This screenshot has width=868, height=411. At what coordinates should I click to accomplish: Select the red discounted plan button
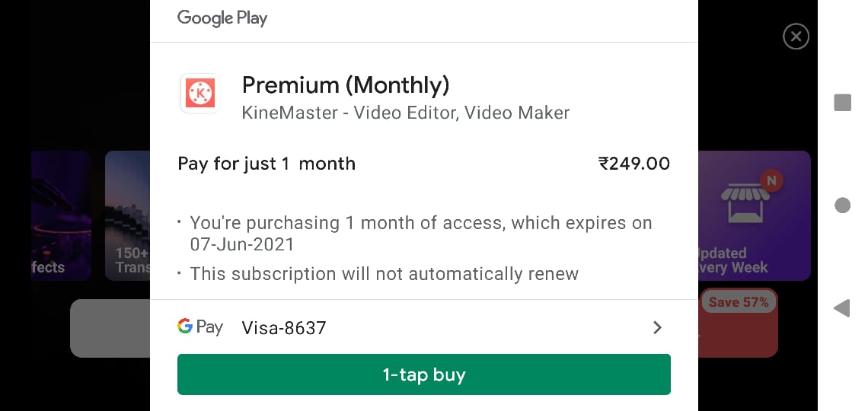click(738, 323)
